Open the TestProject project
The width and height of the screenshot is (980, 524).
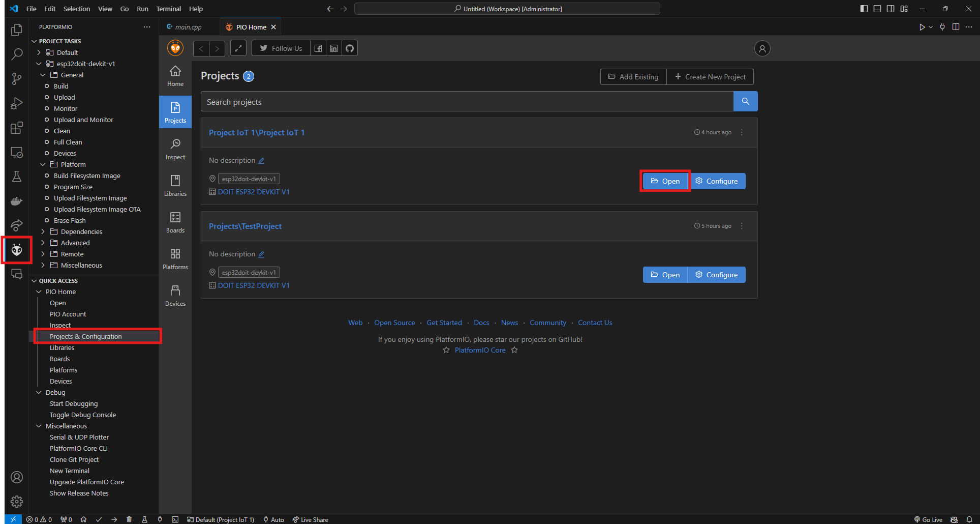pyautogui.click(x=665, y=275)
